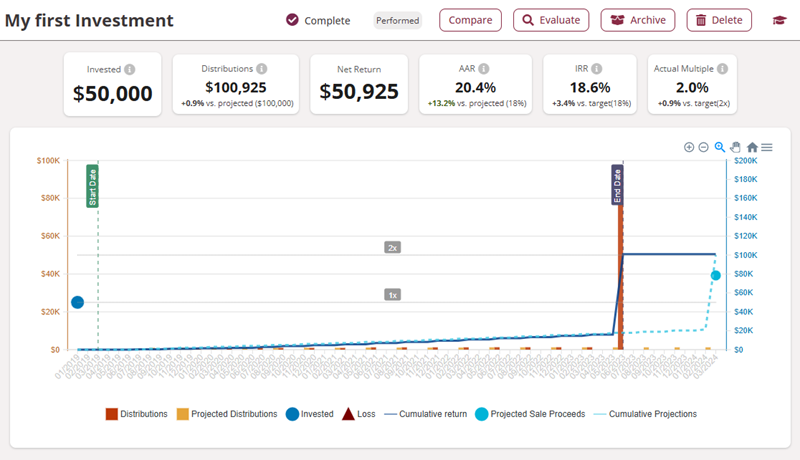Click the graduation cap tutorial icon
The image size is (800, 460).
click(779, 20)
